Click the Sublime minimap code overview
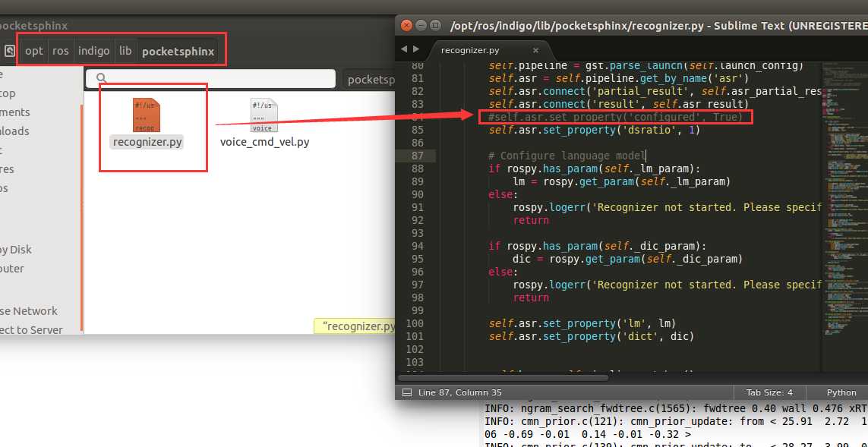Screen dimensions: 868x447 (x=844, y=199)
